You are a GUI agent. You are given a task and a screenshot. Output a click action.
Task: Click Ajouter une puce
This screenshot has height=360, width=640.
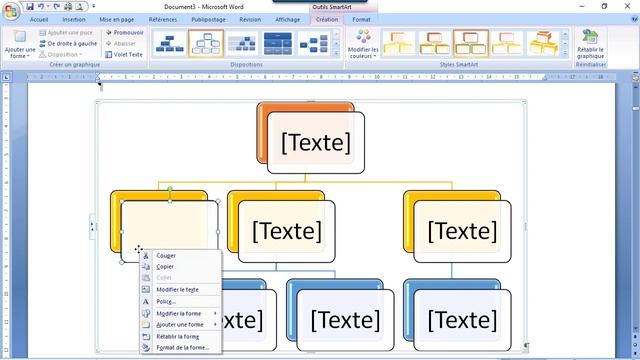(66, 32)
